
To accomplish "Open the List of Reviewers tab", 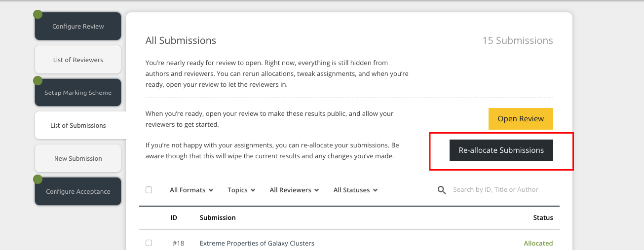I will pos(78,60).
